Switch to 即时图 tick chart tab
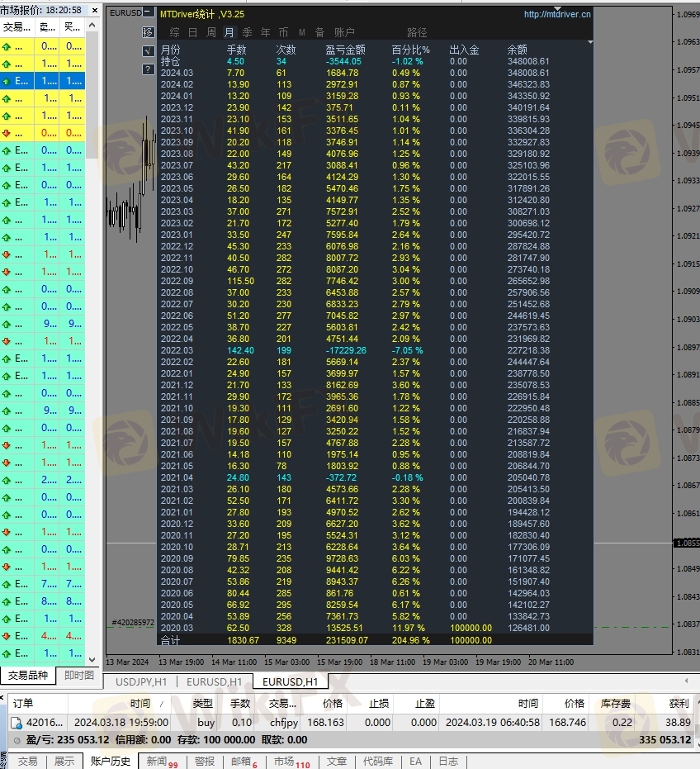Image resolution: width=700 pixels, height=769 pixels. pyautogui.click(x=79, y=676)
